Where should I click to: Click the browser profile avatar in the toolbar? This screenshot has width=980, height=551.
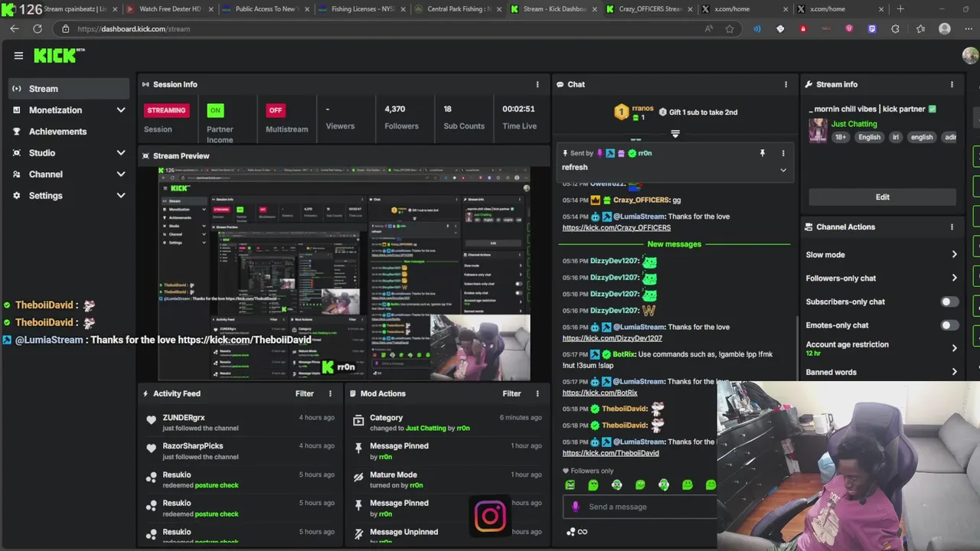[945, 28]
